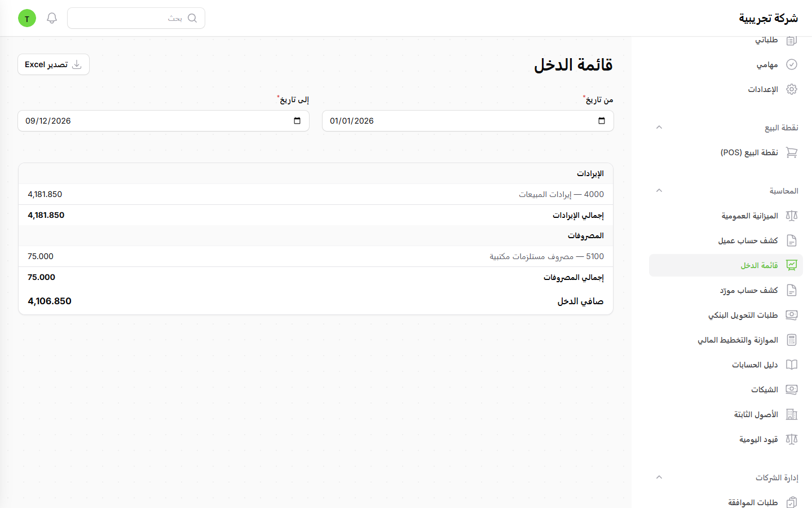Screen dimensions: 812x508
Task: Click the الميزانية العمومية scales icon
Action: click(x=792, y=216)
